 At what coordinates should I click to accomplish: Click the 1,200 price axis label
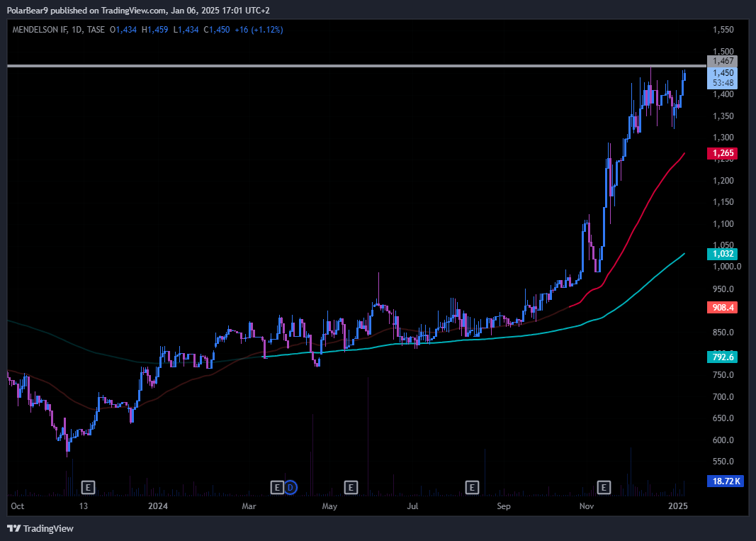723,181
